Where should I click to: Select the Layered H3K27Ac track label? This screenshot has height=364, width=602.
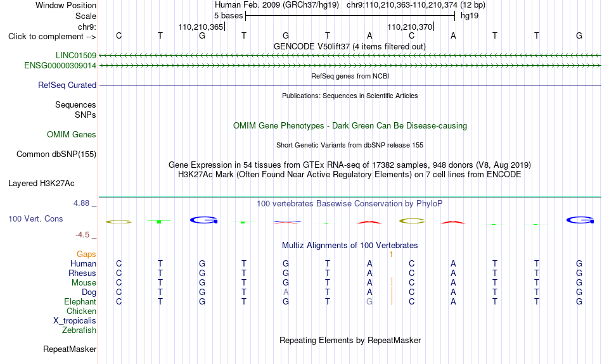[41, 184]
